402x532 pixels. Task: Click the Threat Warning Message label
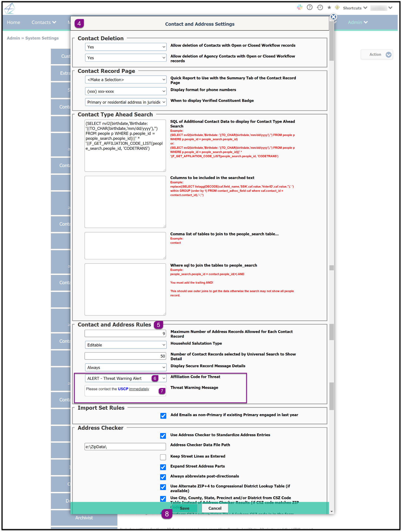[x=194, y=387]
